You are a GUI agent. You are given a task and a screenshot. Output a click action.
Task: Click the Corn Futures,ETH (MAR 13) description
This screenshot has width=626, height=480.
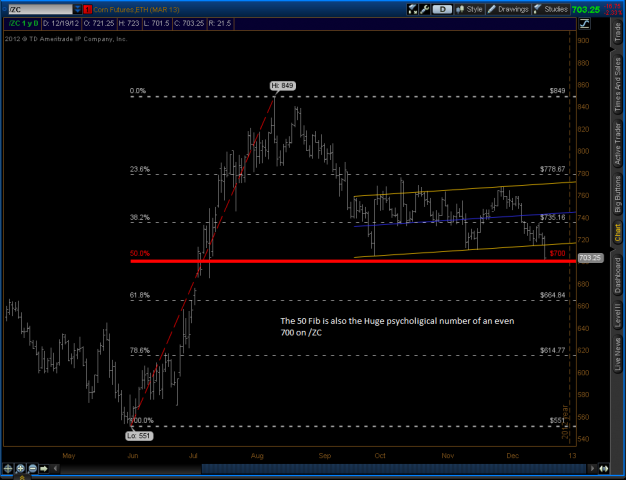[x=137, y=9]
